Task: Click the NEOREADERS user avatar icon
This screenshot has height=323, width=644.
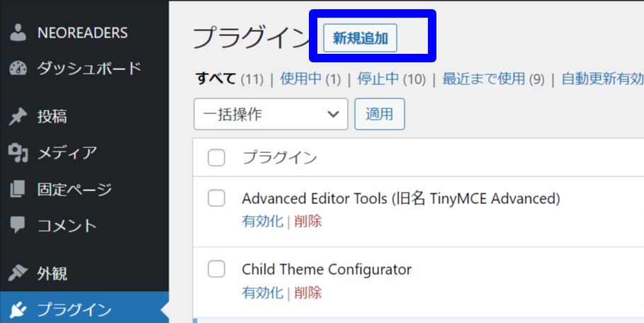Action: point(18,33)
